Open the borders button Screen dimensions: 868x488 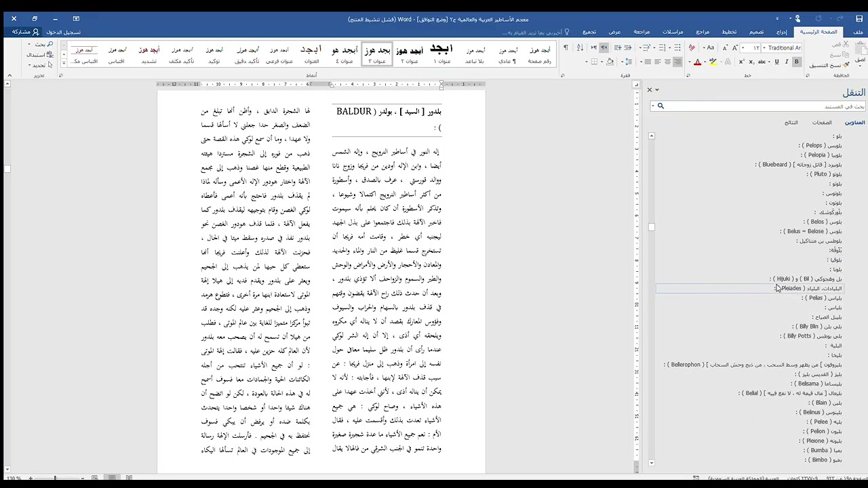[594, 62]
